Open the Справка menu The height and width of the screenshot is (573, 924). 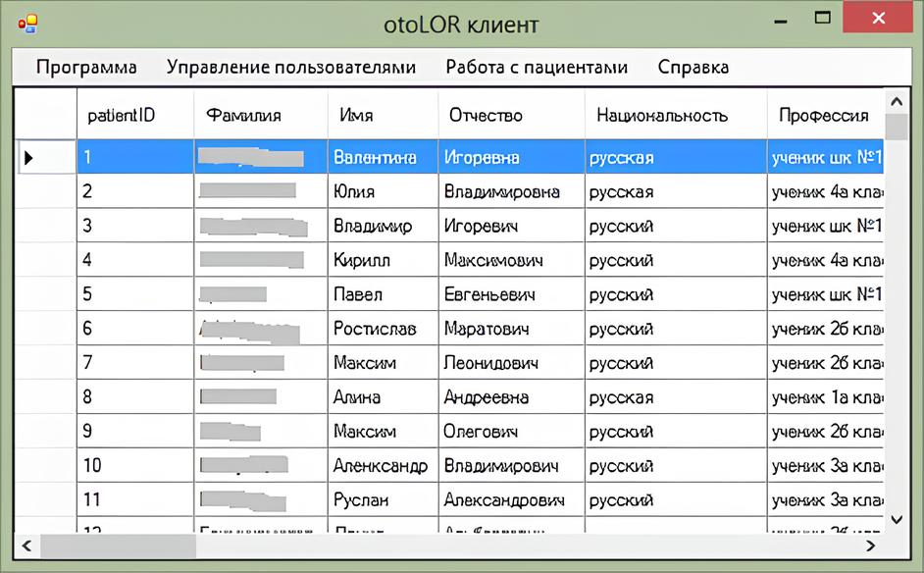(693, 67)
